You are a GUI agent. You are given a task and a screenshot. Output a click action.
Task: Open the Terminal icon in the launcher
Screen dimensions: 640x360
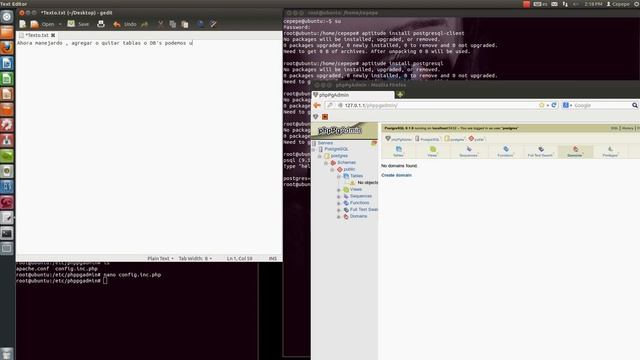(7, 233)
